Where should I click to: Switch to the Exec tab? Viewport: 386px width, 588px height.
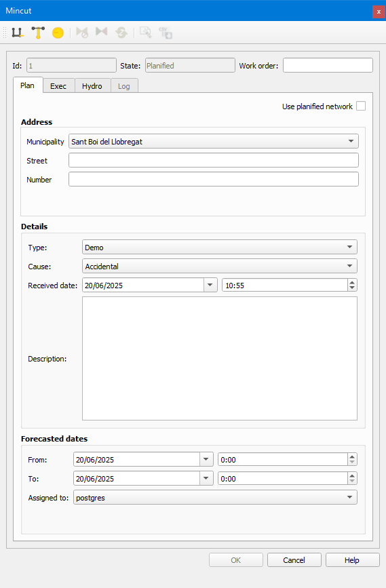(x=58, y=86)
